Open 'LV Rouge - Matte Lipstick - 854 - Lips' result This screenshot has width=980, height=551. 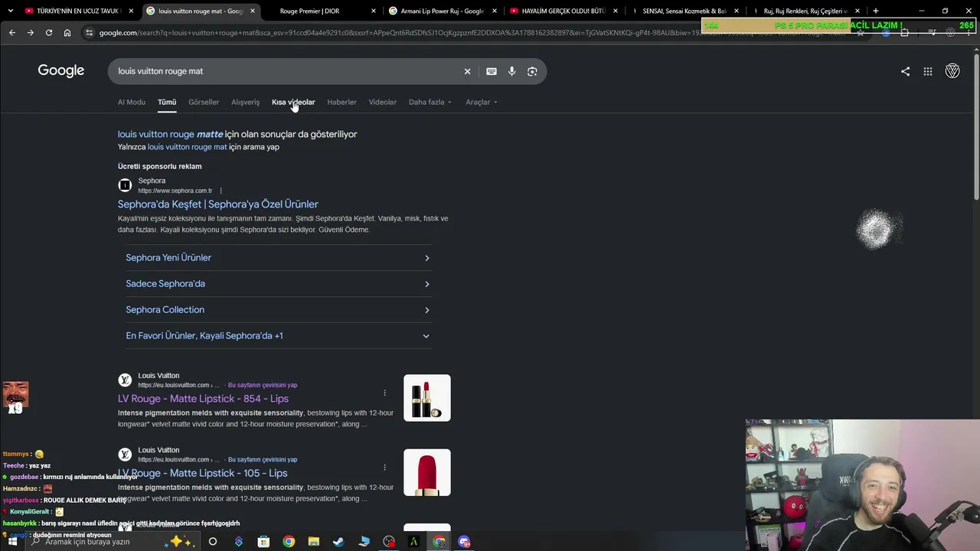203,399
